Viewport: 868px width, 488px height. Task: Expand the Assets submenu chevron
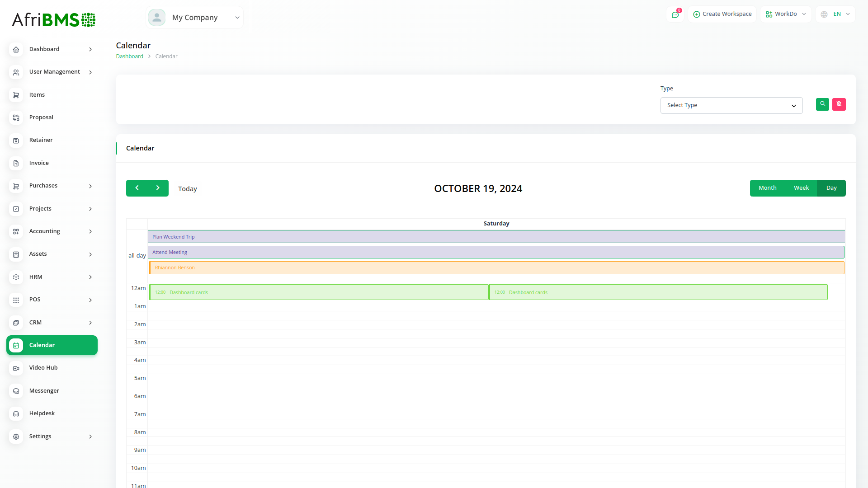pos(90,254)
